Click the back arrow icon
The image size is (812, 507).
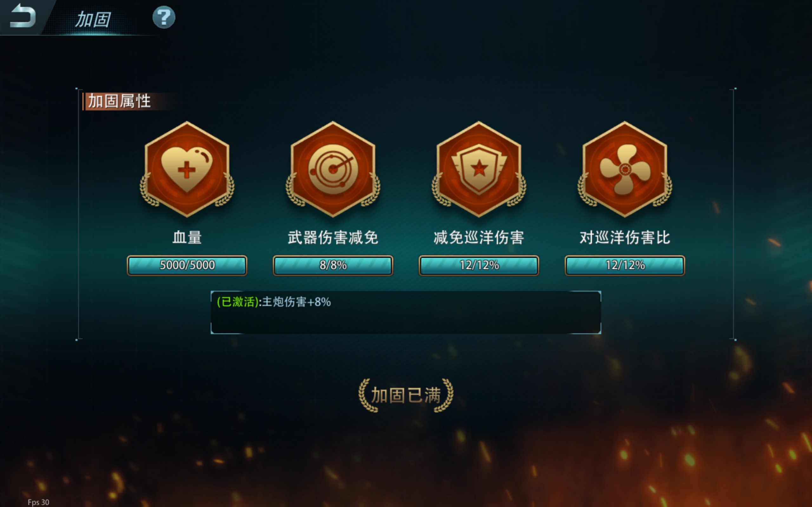click(x=23, y=16)
